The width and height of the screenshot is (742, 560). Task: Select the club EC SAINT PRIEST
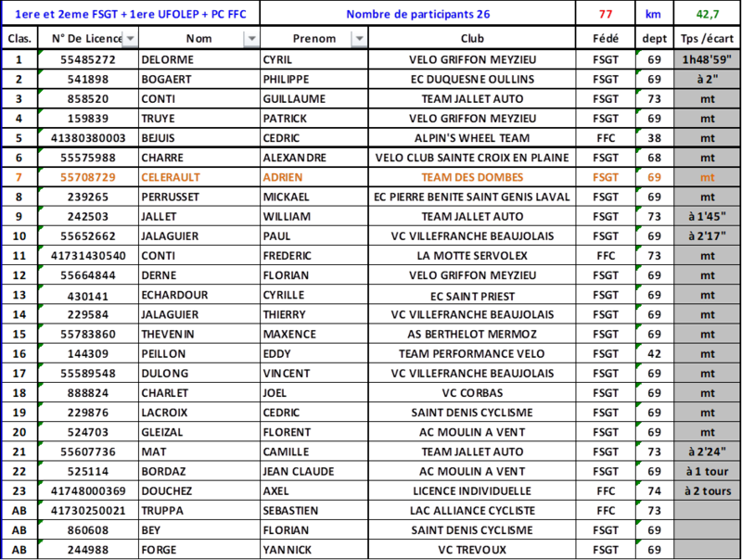[x=472, y=296]
